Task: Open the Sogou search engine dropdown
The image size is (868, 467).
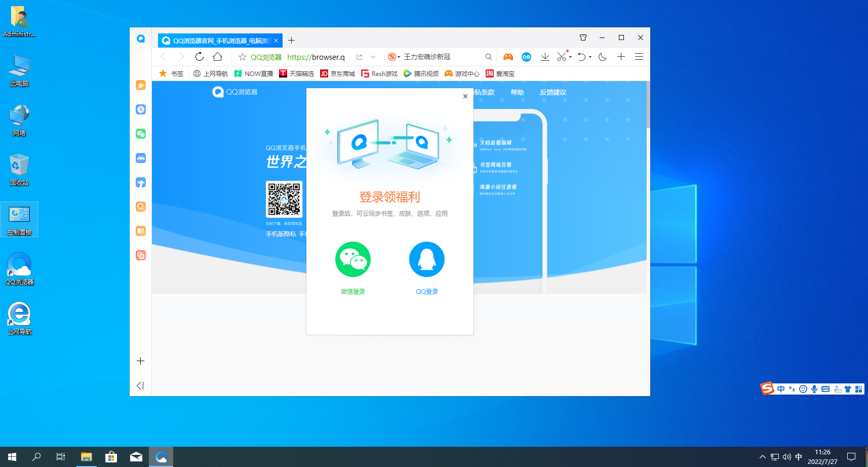Action: coord(394,57)
